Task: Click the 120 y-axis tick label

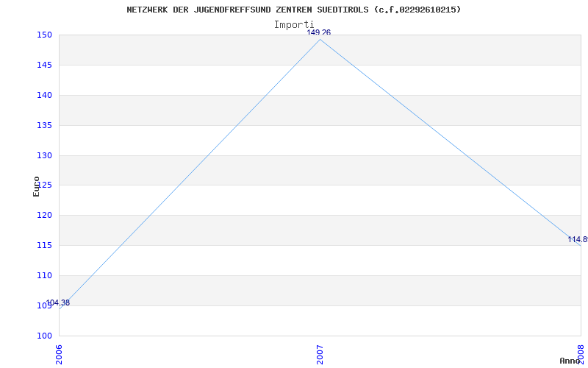Action: [44, 216]
